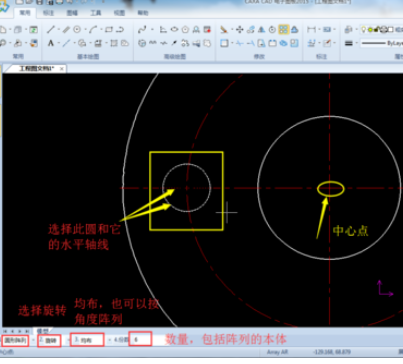Switch to the sixth ribbon tab

(x=143, y=13)
